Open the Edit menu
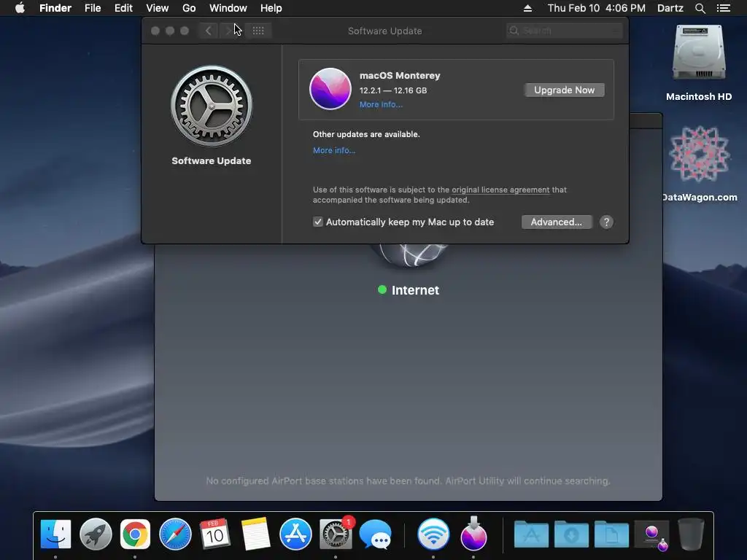The width and height of the screenshot is (747, 560). click(123, 8)
